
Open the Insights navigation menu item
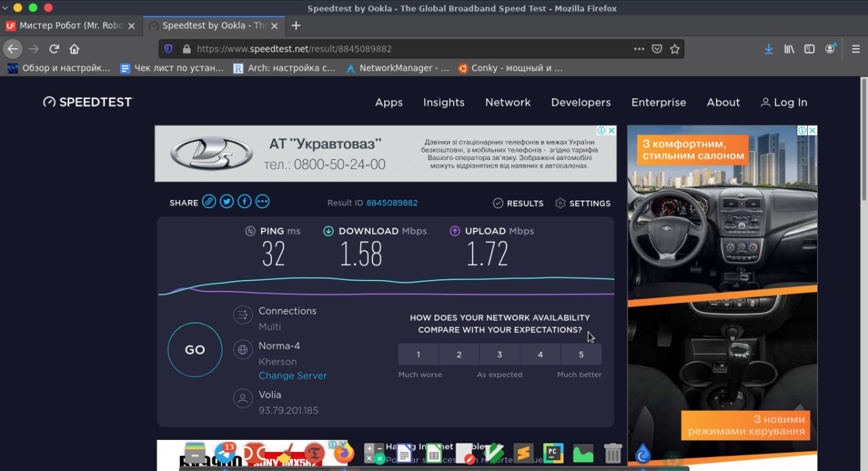443,102
